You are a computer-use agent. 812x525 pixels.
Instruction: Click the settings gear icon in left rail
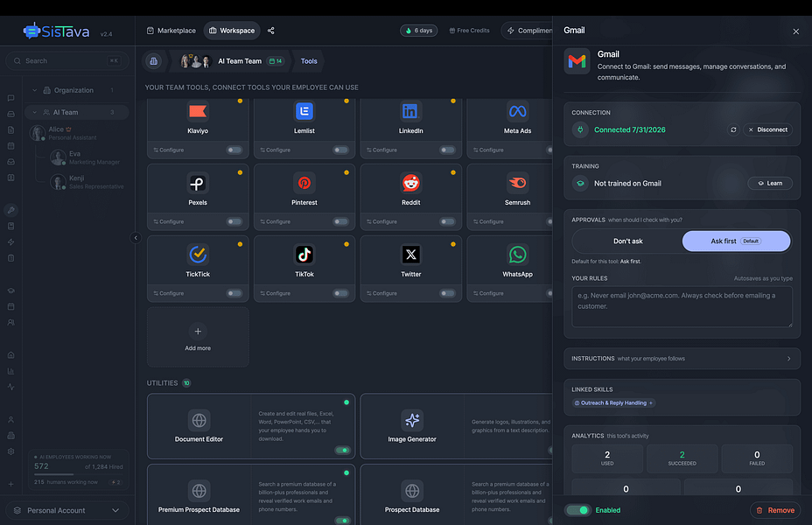(x=10, y=451)
